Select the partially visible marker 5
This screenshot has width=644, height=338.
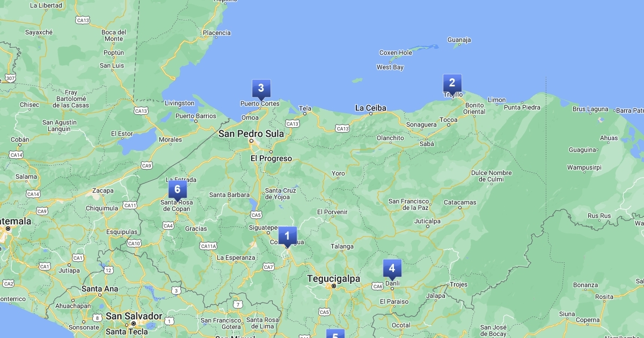click(335, 334)
